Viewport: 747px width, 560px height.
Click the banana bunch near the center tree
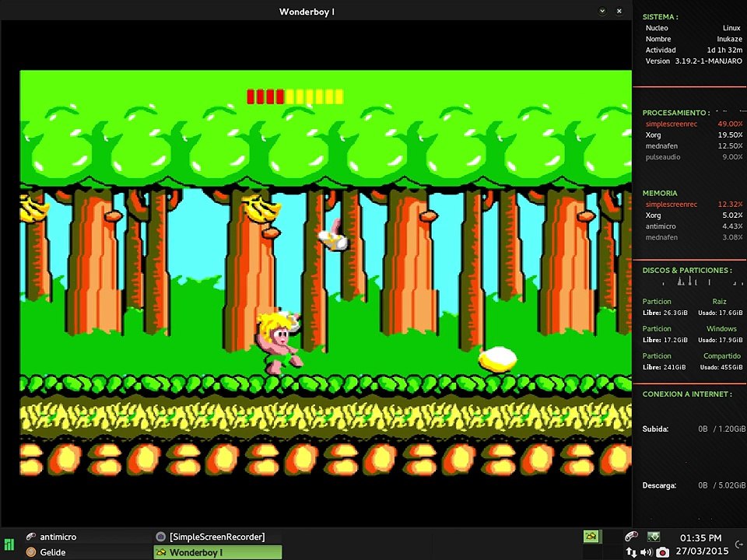(x=261, y=208)
